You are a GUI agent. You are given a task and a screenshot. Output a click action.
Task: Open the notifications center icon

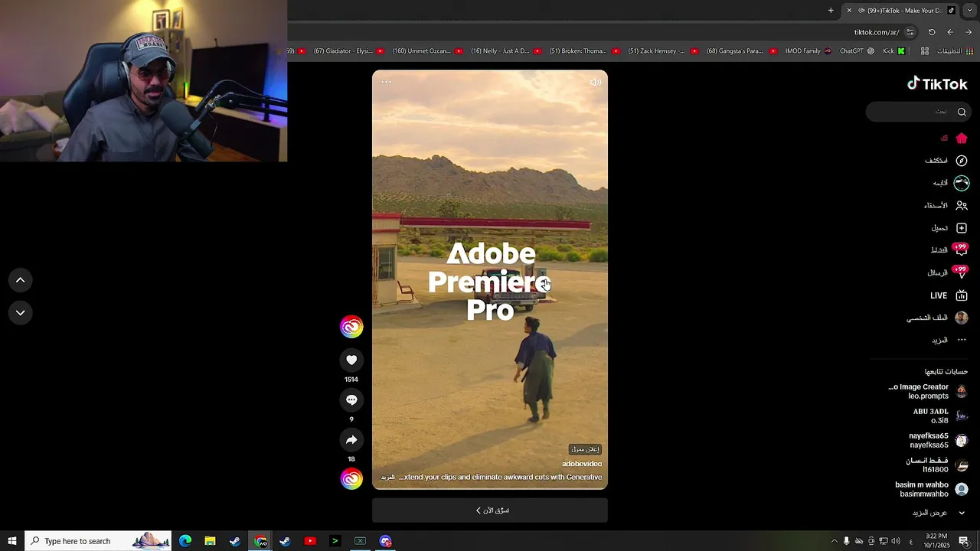[964, 541]
